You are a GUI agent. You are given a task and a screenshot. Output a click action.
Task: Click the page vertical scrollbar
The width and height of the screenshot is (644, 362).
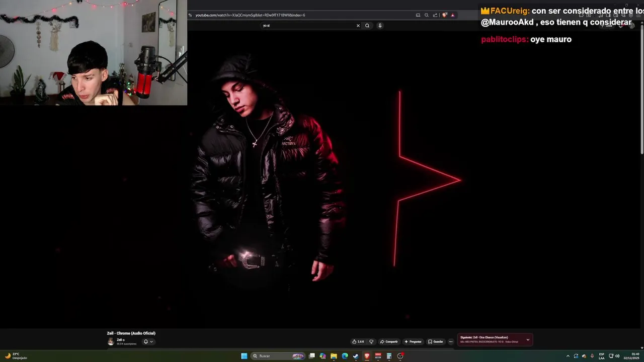tap(642, 90)
